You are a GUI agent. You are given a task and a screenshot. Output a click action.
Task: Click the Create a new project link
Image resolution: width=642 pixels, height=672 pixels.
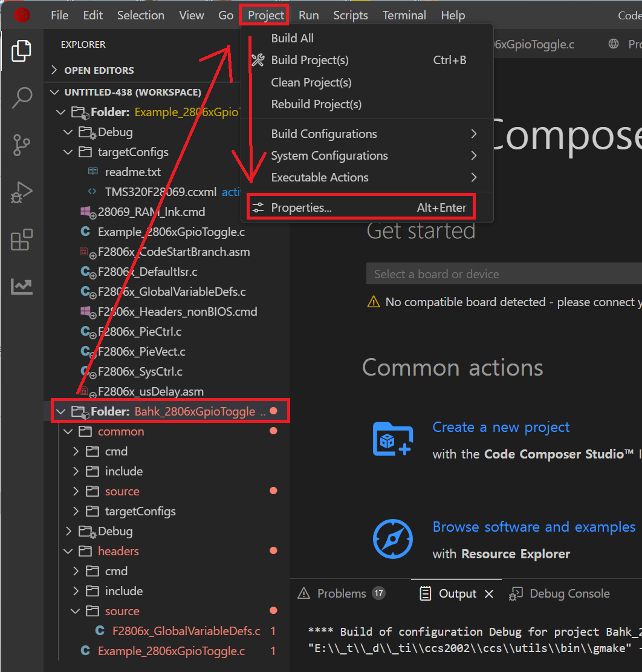tap(501, 427)
